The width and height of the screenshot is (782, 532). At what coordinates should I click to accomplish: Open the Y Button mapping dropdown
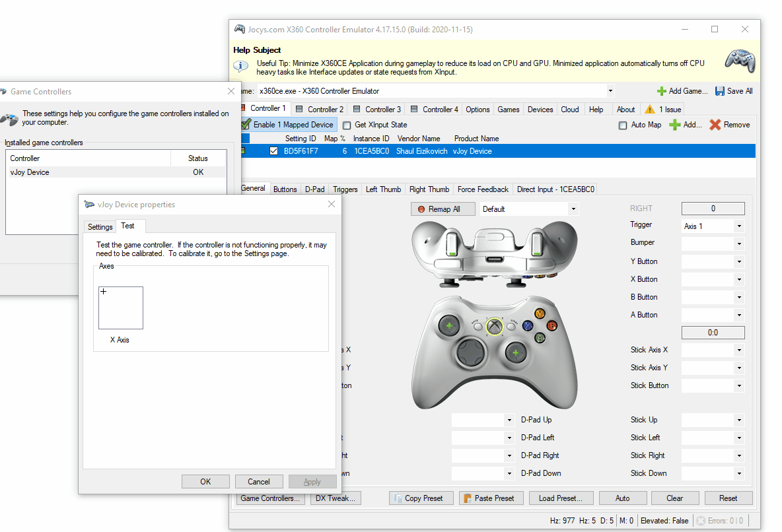[739, 262]
